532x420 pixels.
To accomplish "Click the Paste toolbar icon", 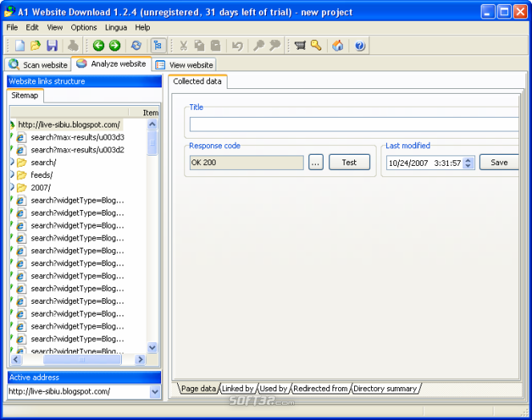I will tap(216, 46).
